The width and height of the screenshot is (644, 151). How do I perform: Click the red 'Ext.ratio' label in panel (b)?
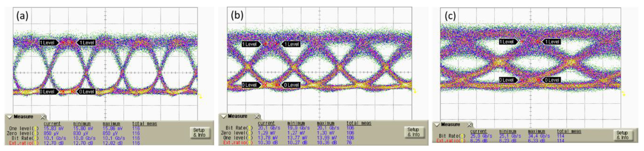click(x=238, y=143)
